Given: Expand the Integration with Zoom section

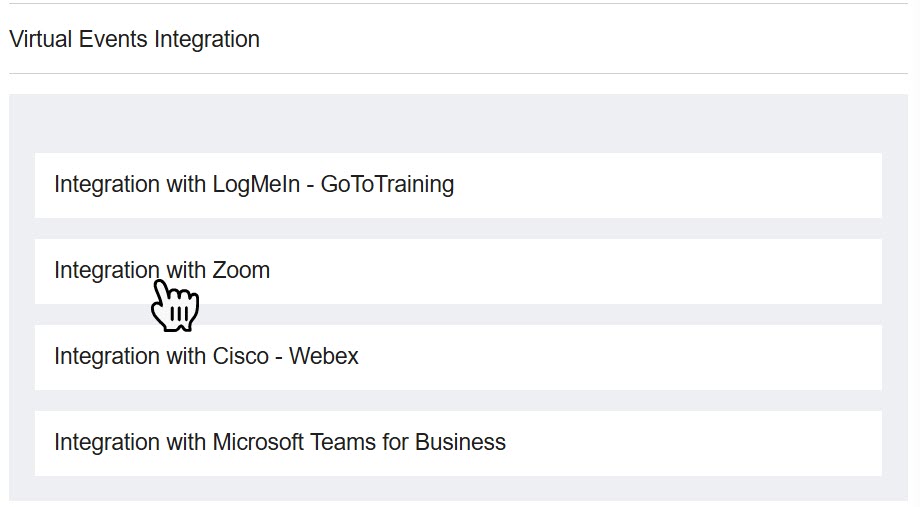Looking at the screenshot, I should (458, 271).
